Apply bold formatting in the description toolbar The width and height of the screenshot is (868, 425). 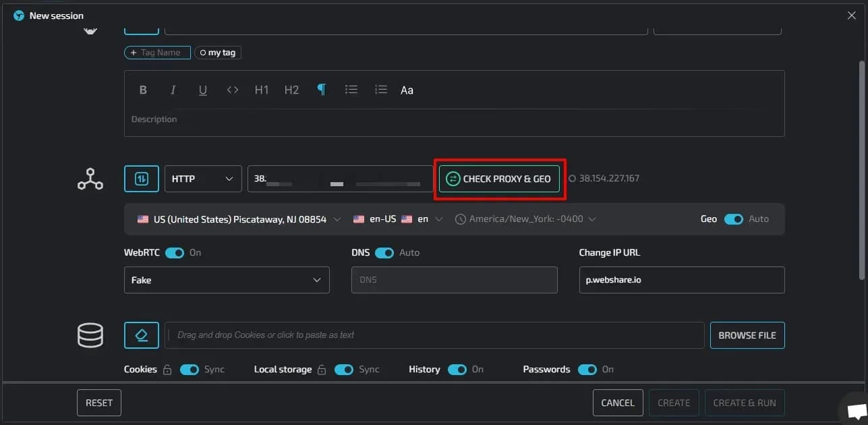142,89
